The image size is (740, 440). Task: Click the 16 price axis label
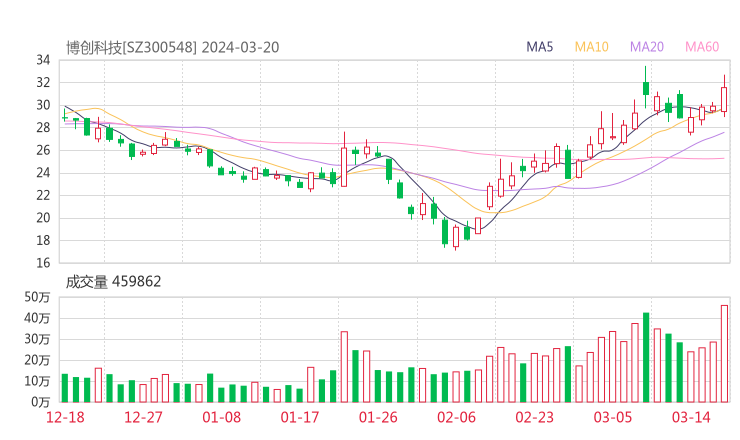(43, 263)
